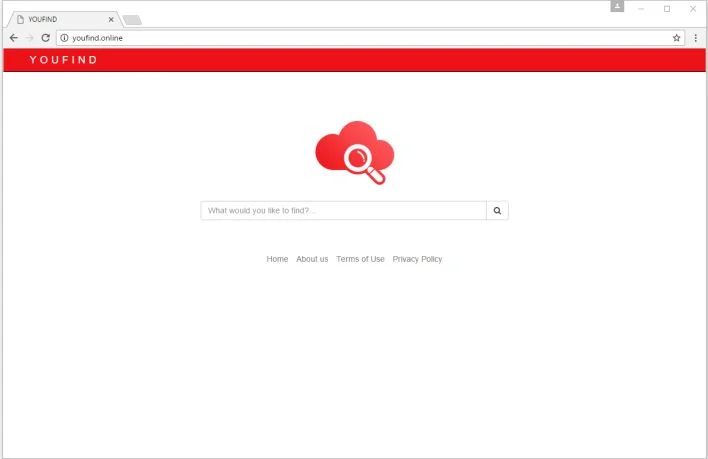Screen dimensions: 708x459
Task: Open the Home link
Action: [277, 259]
